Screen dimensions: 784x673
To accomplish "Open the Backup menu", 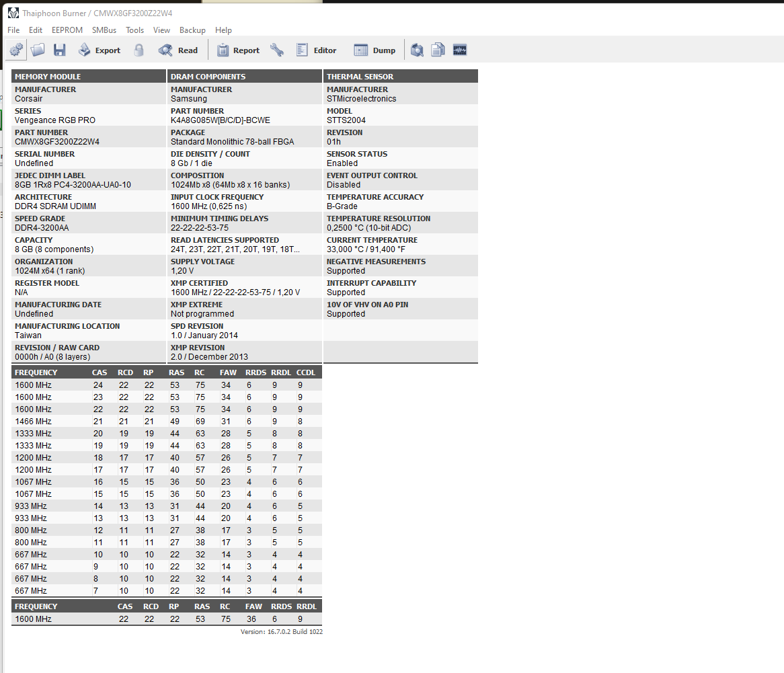I will point(192,30).
